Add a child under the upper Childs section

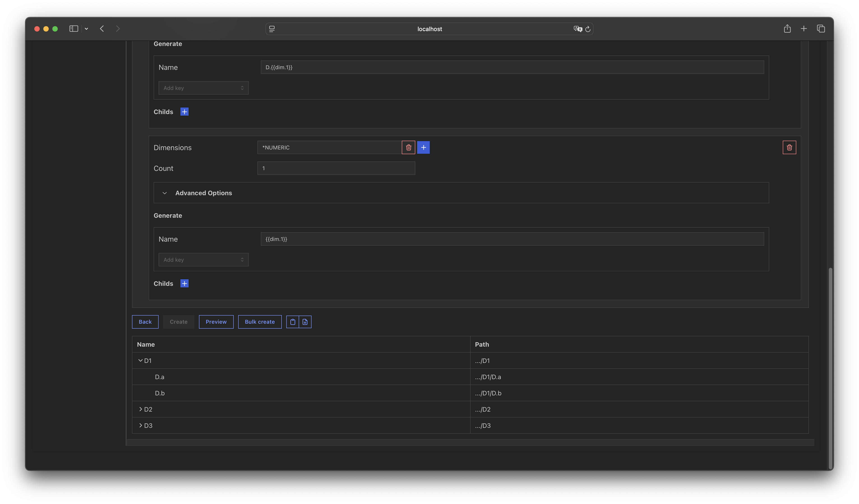[x=185, y=112]
